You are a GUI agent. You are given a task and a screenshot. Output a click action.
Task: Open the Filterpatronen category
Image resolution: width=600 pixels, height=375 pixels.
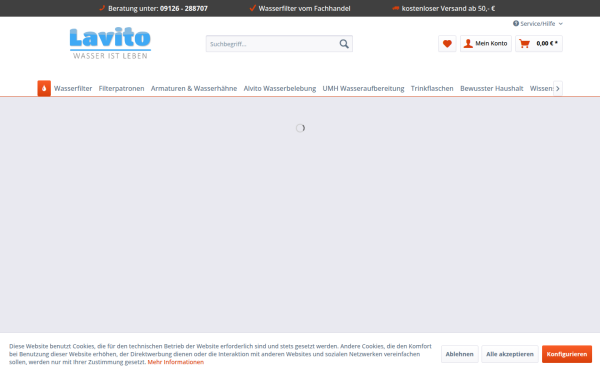(121, 88)
